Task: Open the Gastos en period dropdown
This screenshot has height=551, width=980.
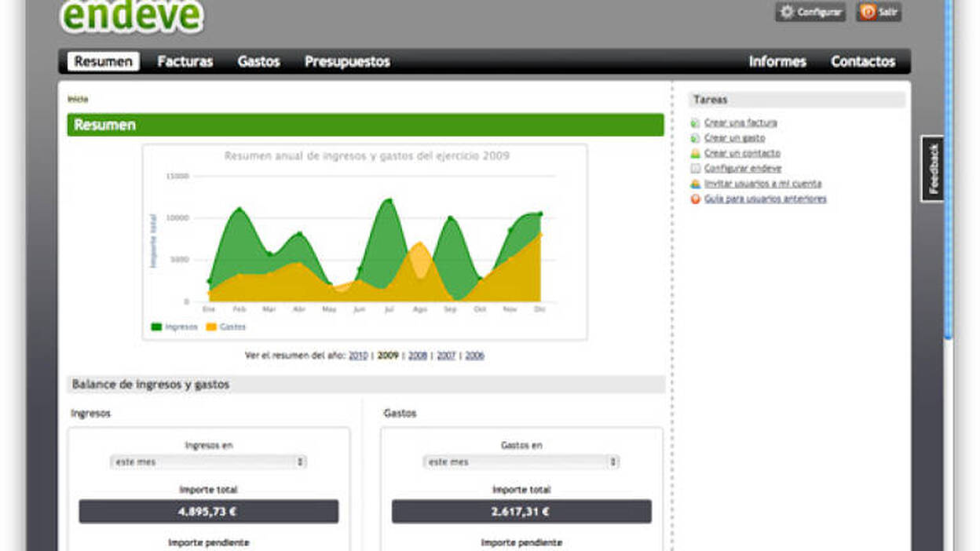Action: pos(521,462)
